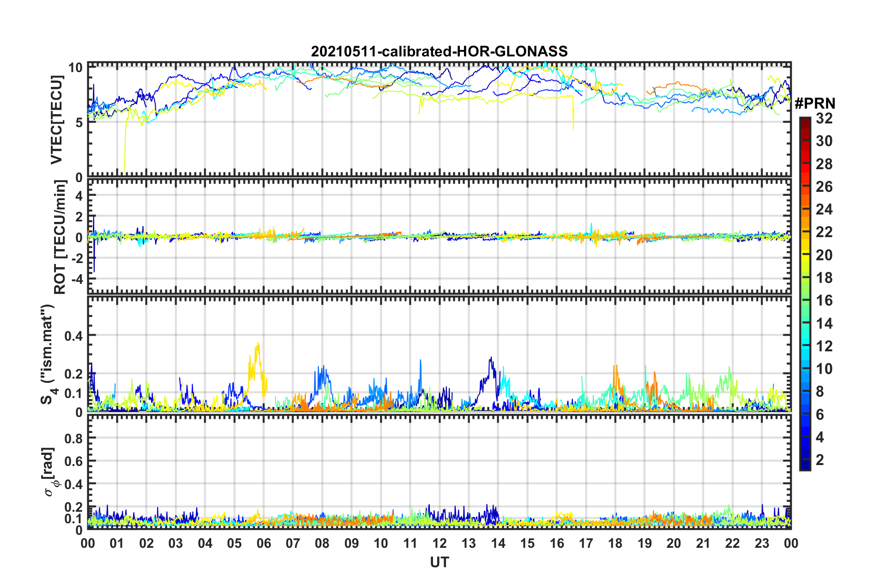Viewport: 879px width, 588px height.
Task: Click the VTEC axis tick label 10
Action: 76,67
